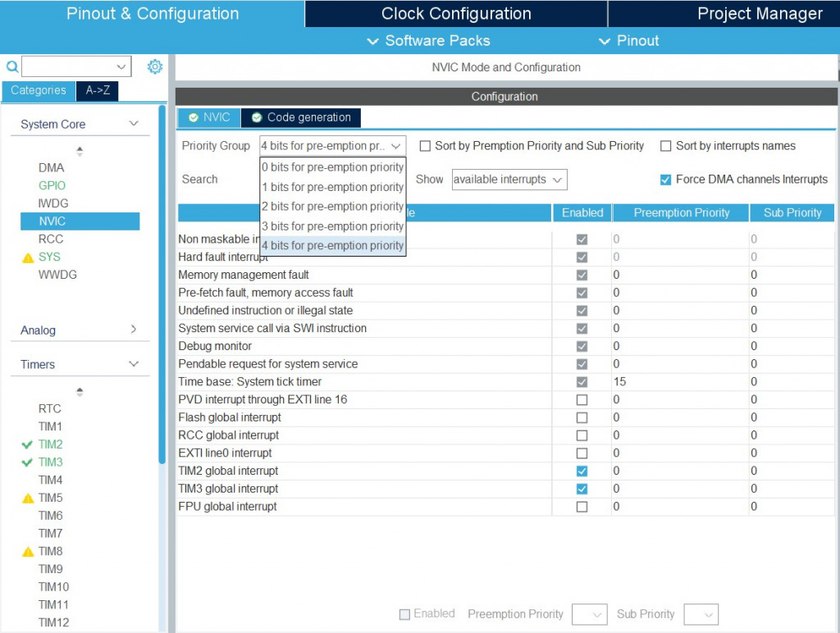Screen dimensions: 840x633
Task: Expand the Software Packs menu
Action: point(428,41)
